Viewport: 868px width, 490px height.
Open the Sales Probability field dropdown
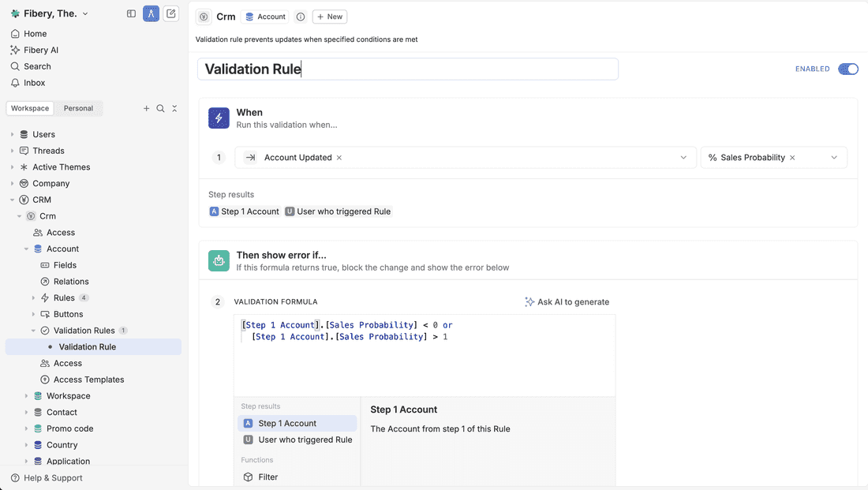click(x=834, y=158)
